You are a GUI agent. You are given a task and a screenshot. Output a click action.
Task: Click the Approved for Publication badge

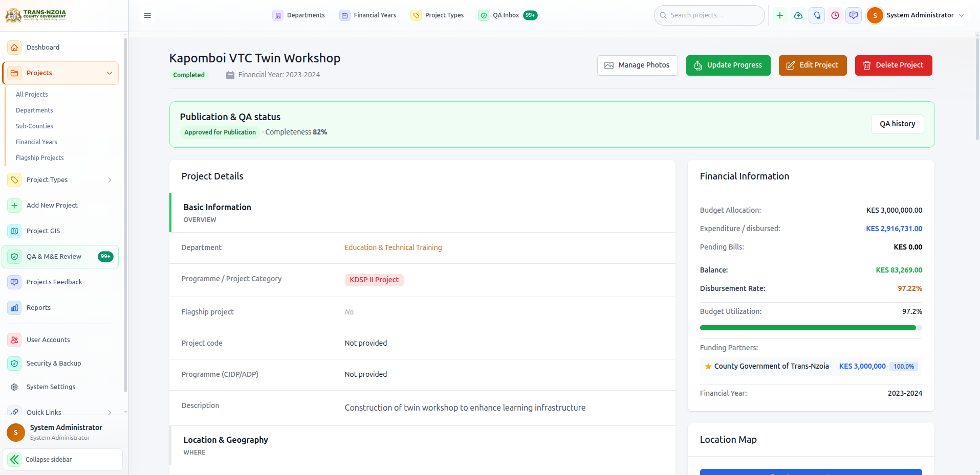(220, 132)
